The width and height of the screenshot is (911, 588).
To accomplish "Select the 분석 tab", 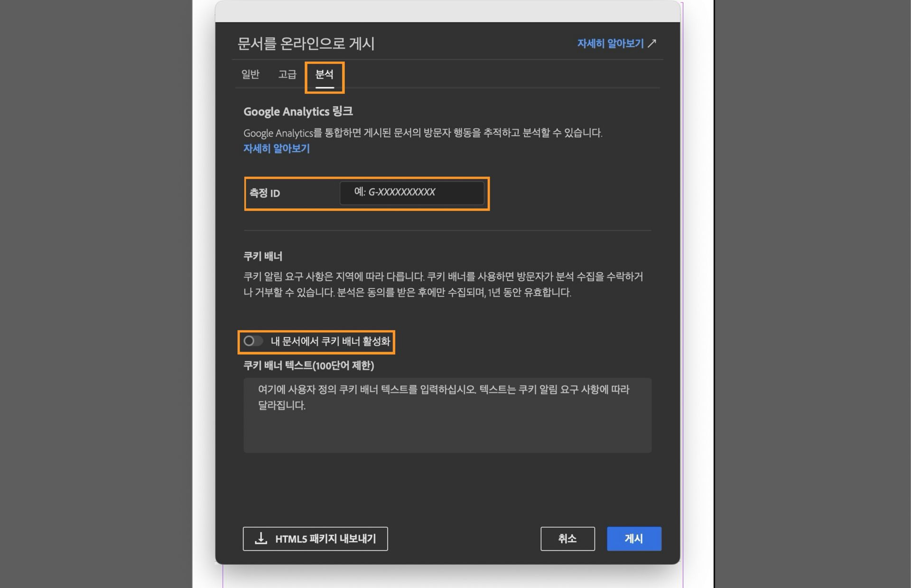I will coord(325,74).
